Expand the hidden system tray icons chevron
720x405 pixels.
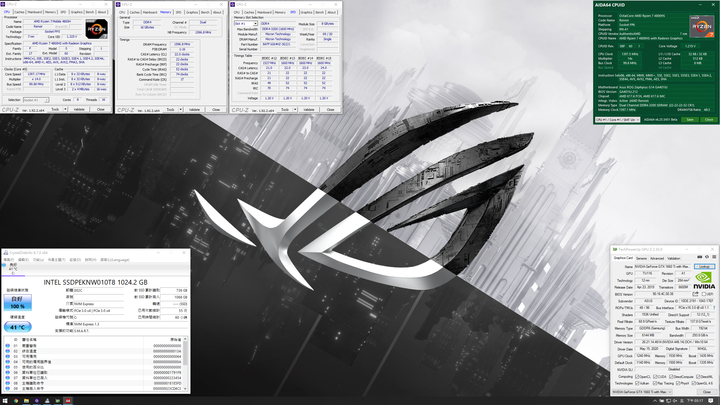coord(655,401)
